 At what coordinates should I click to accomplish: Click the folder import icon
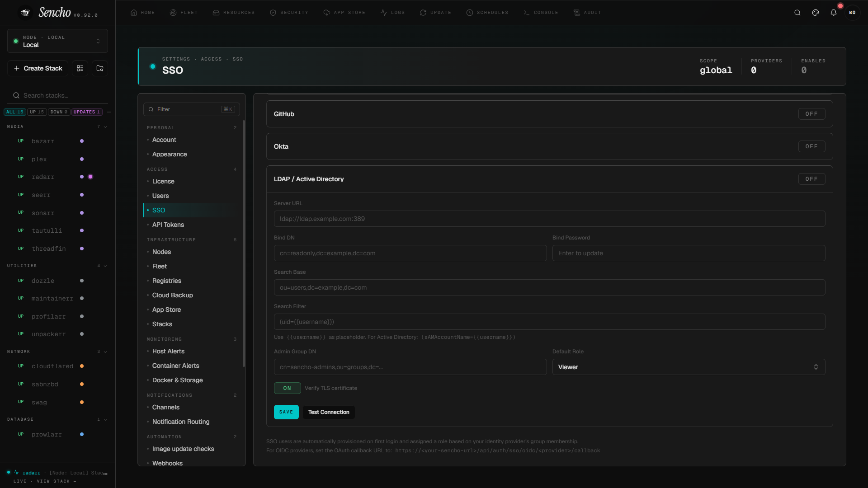pyautogui.click(x=100, y=68)
